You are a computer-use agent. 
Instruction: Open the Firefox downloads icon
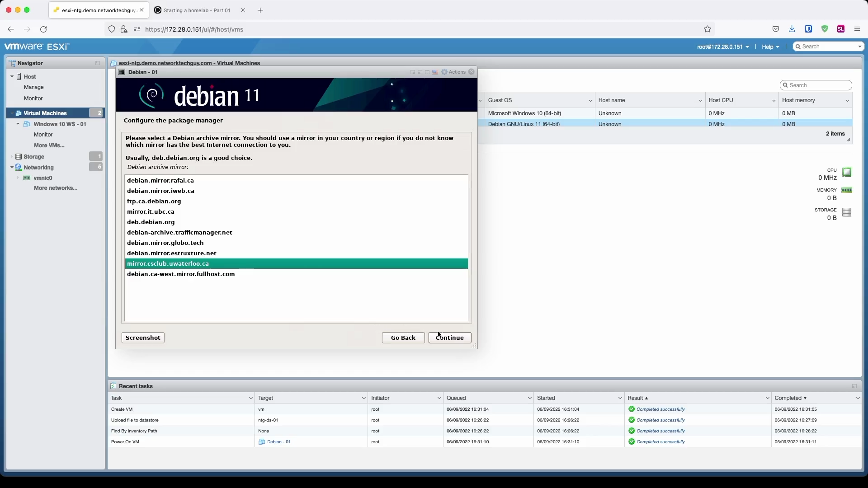(792, 29)
